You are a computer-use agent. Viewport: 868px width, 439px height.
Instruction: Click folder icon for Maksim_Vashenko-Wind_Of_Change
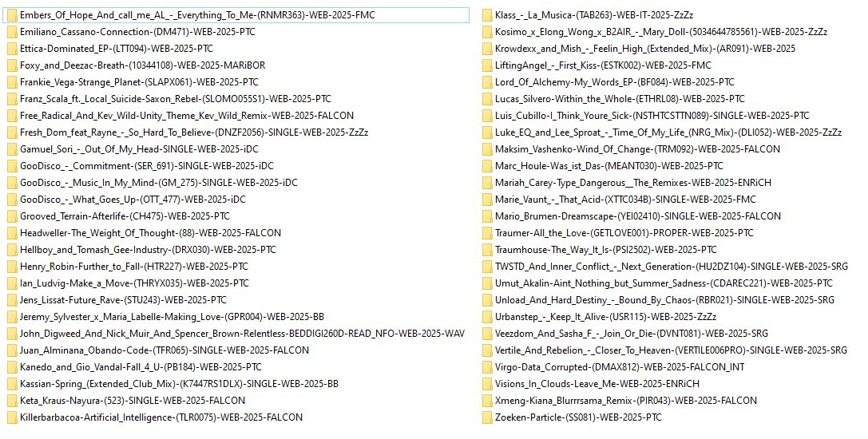click(486, 149)
